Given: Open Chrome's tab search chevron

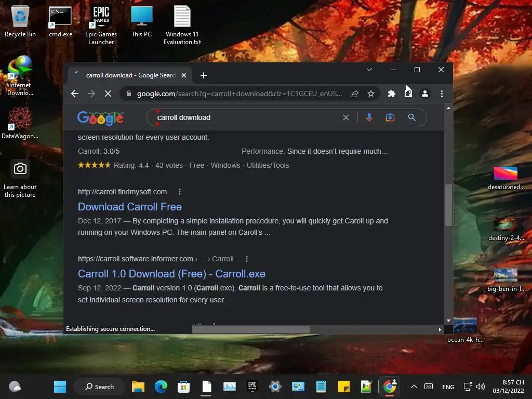Looking at the screenshot, I should [369, 70].
